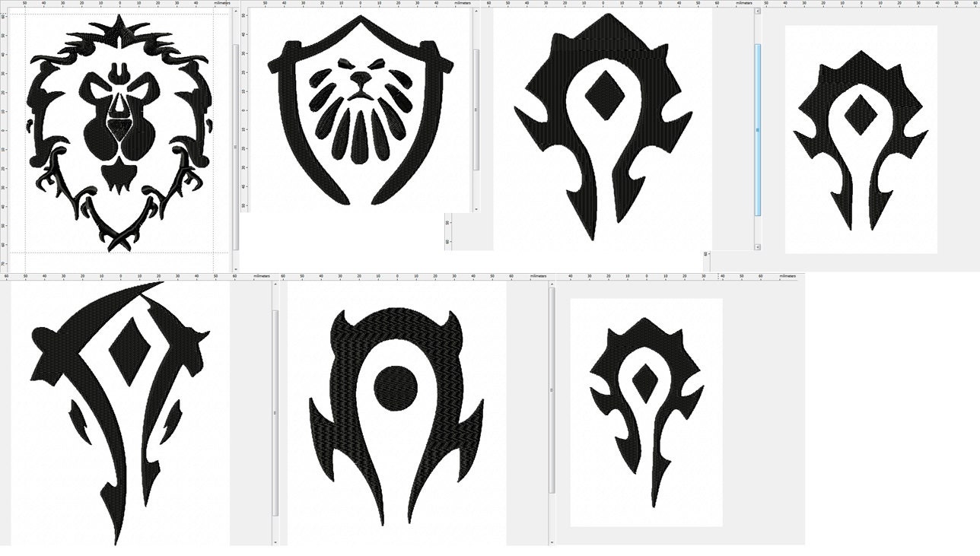Click the scroll-up arrow above the blue scrollbar

pyautogui.click(x=758, y=11)
